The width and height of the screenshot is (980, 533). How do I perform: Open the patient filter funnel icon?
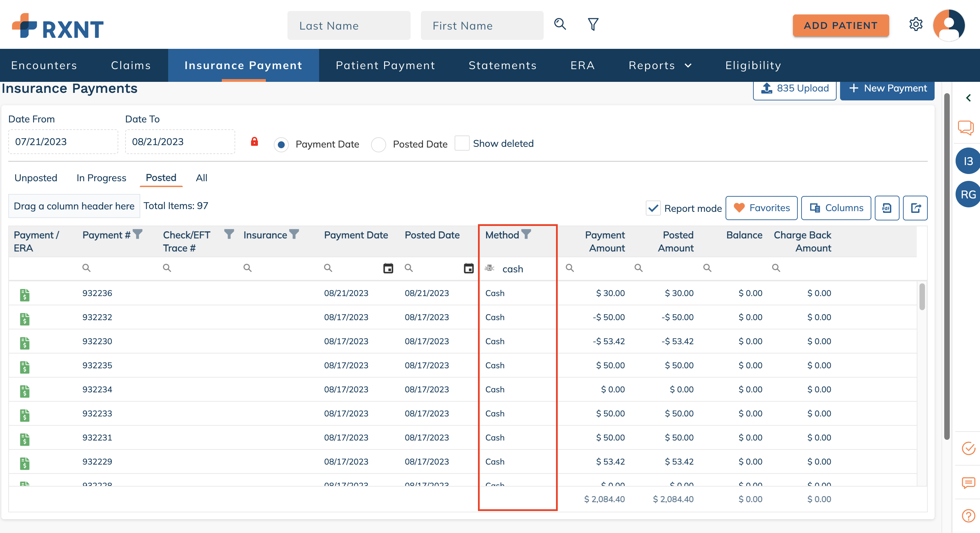(593, 24)
